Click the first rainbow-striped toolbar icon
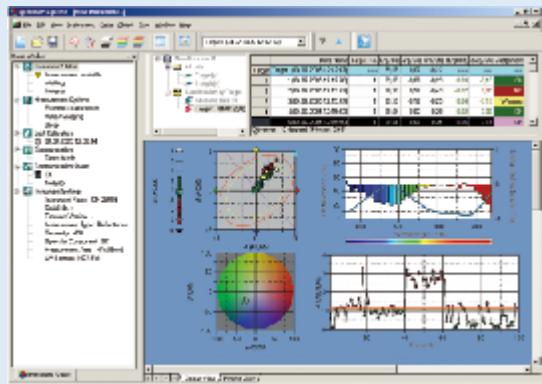 [x=122, y=42]
